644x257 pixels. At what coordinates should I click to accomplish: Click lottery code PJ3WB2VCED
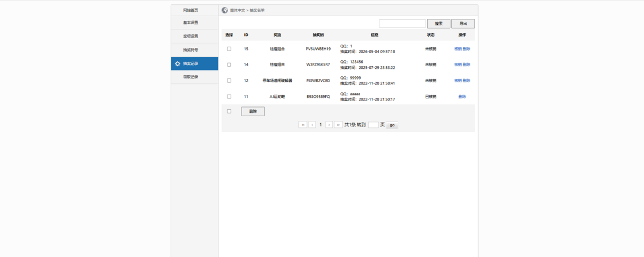pyautogui.click(x=318, y=81)
